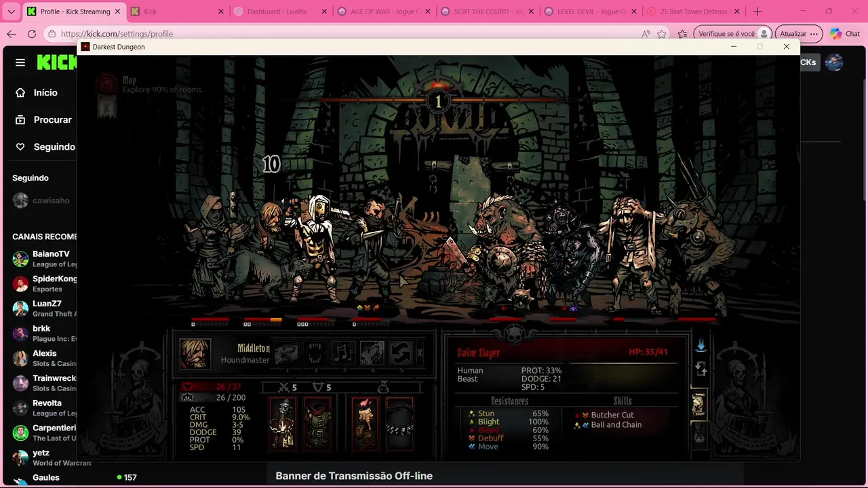Open the Revolta recommended channel

pyautogui.click(x=43, y=407)
